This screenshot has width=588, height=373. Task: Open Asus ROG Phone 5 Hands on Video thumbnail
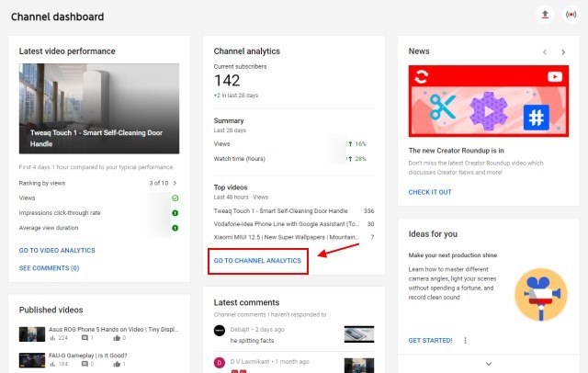click(x=32, y=334)
